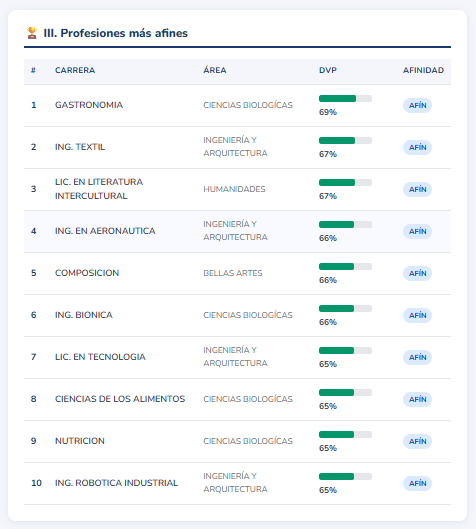Screen dimensions: 476x529
Task: Select the GASTRONOMIA career name
Action: point(89,105)
